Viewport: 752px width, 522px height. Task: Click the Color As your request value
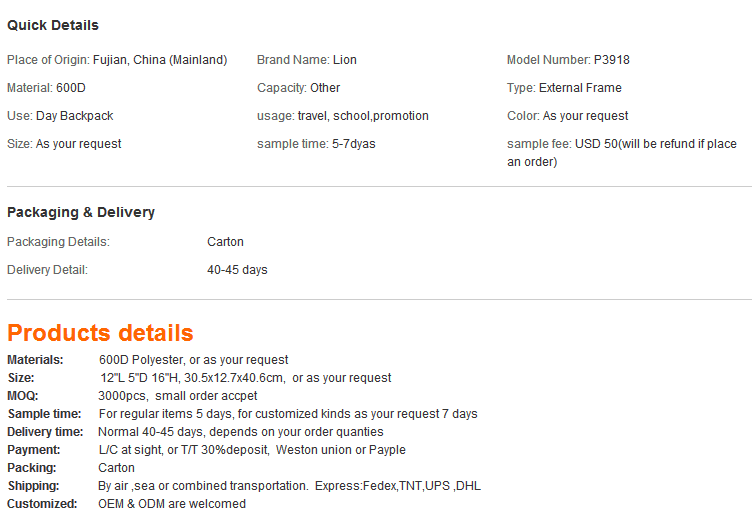(586, 116)
